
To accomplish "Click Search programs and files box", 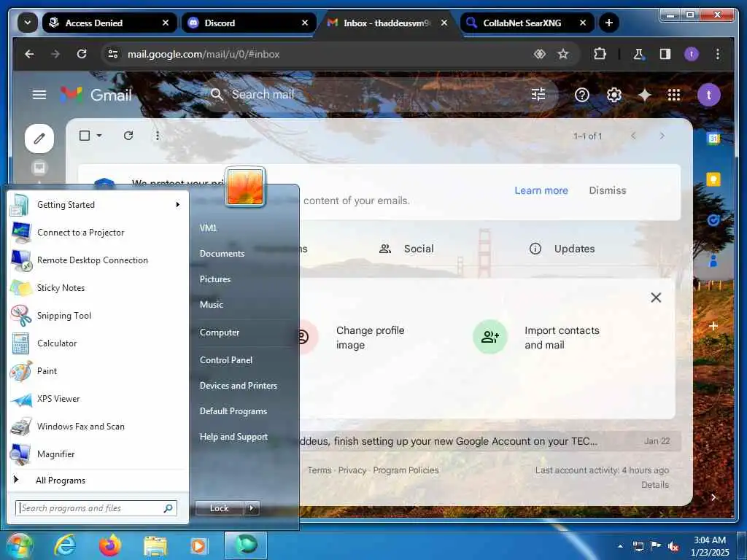I will 96,508.
